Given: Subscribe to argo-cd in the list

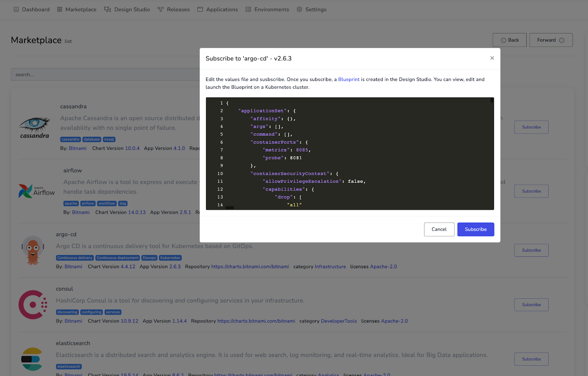Looking at the screenshot, I should [x=531, y=251].
